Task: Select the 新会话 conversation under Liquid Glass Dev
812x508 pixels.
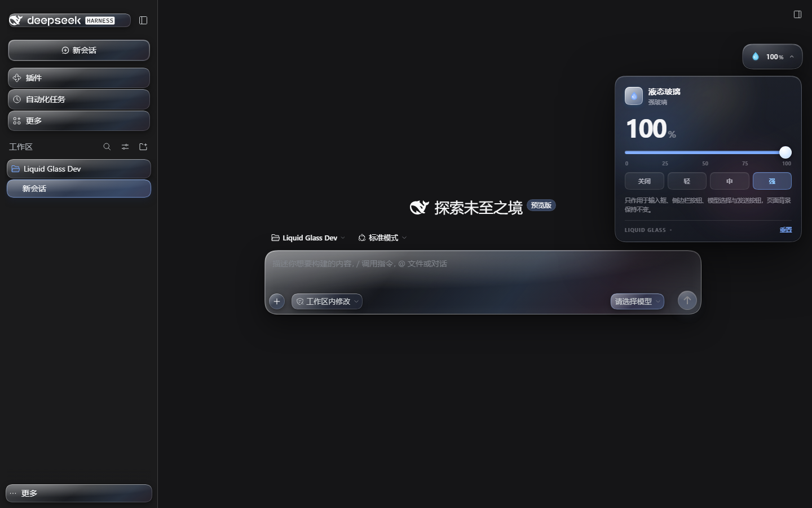Action: 79,189
